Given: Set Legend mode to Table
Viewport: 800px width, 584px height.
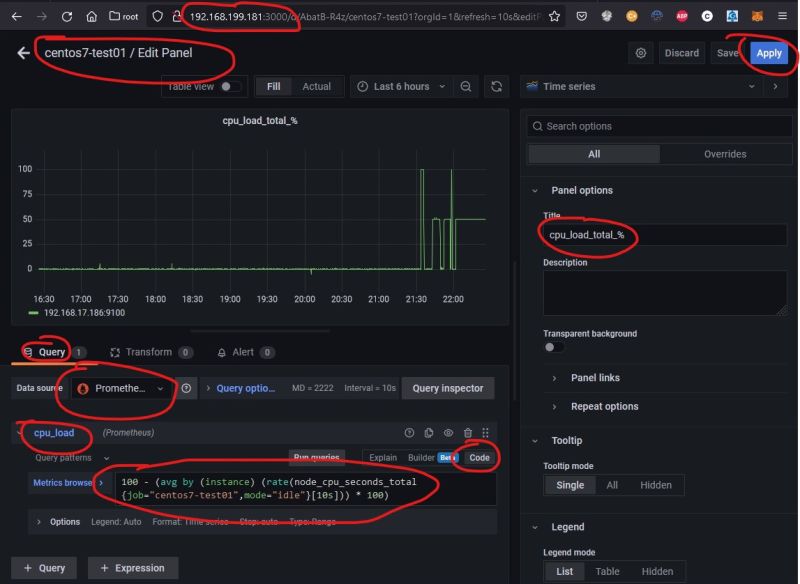Looking at the screenshot, I should tap(607, 572).
